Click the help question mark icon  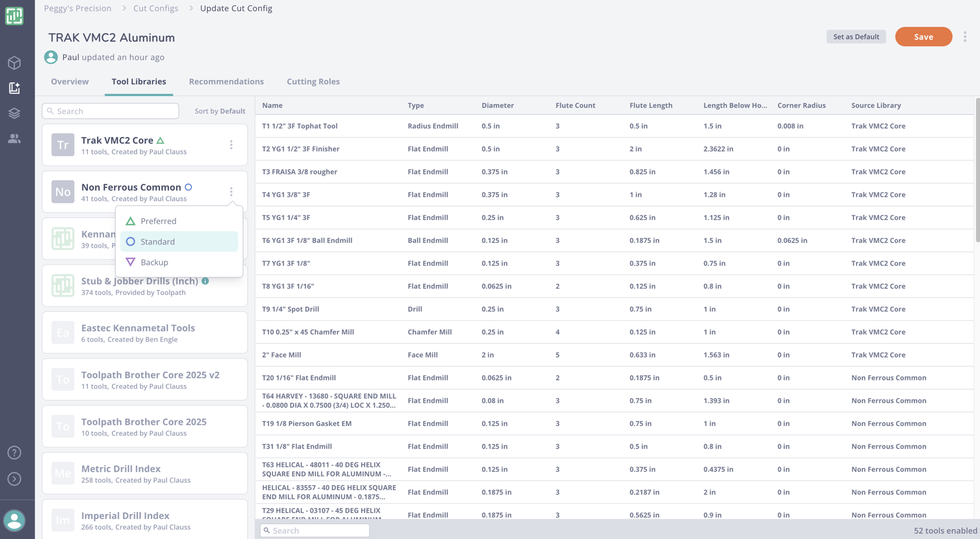(x=15, y=452)
